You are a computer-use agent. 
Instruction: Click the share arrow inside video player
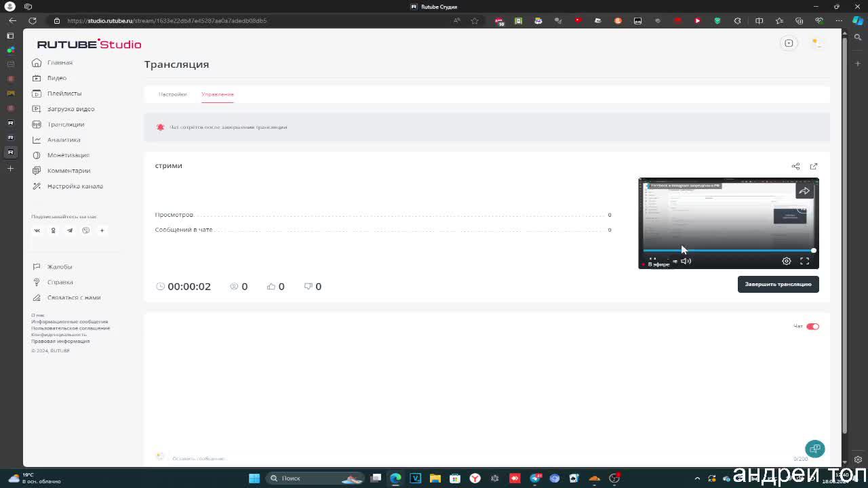804,191
